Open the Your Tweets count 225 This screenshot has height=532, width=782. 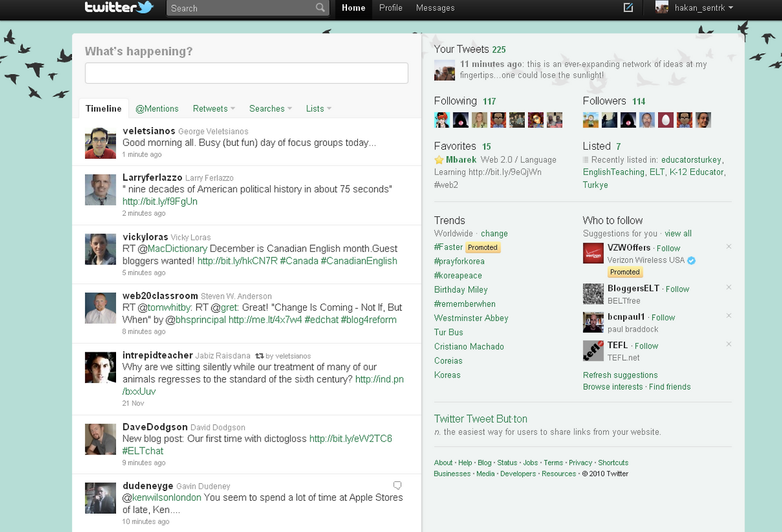pyautogui.click(x=499, y=50)
